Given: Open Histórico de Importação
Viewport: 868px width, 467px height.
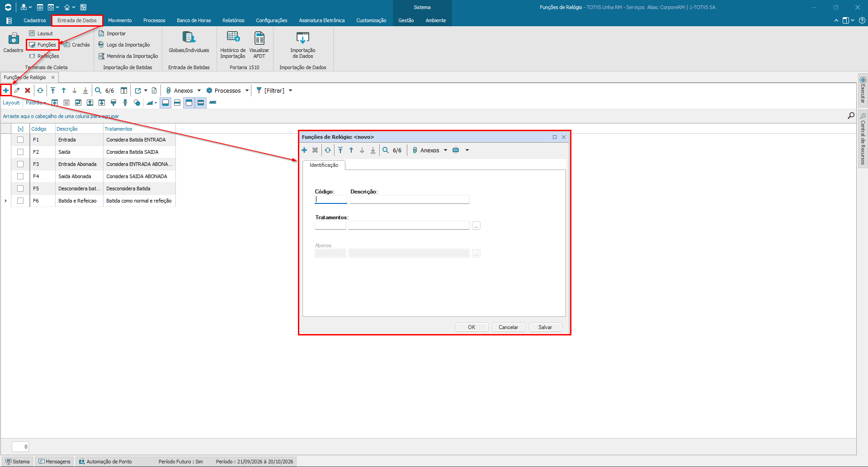Looking at the screenshot, I should pyautogui.click(x=233, y=45).
